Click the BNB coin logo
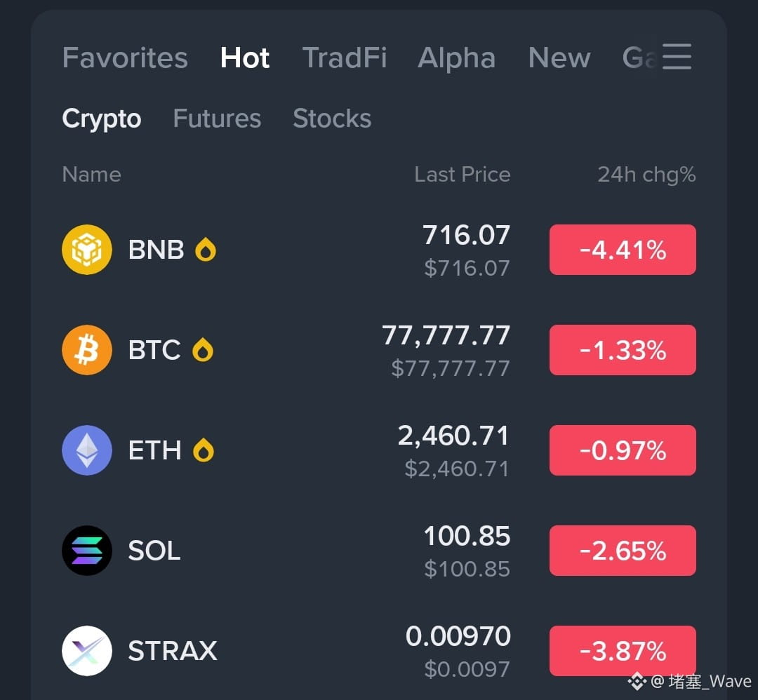The width and height of the screenshot is (758, 700). [87, 250]
